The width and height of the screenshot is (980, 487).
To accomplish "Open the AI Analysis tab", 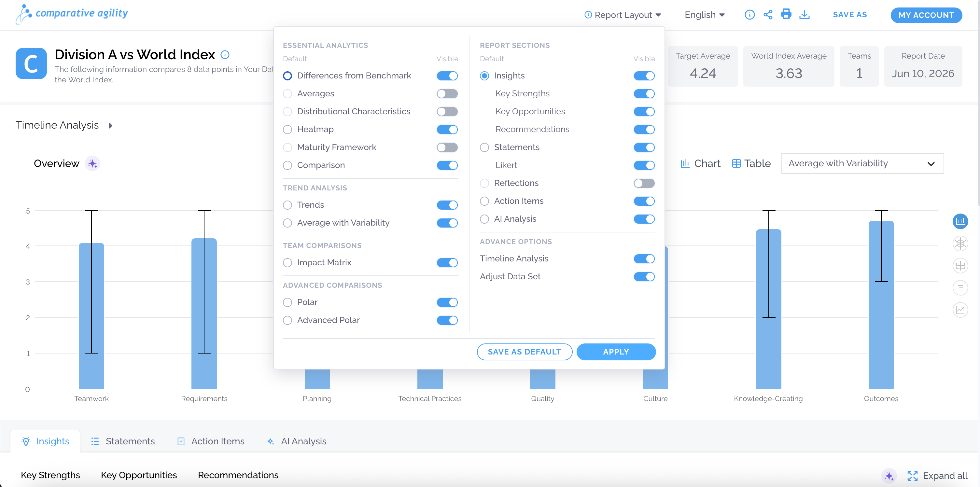I will point(297,441).
